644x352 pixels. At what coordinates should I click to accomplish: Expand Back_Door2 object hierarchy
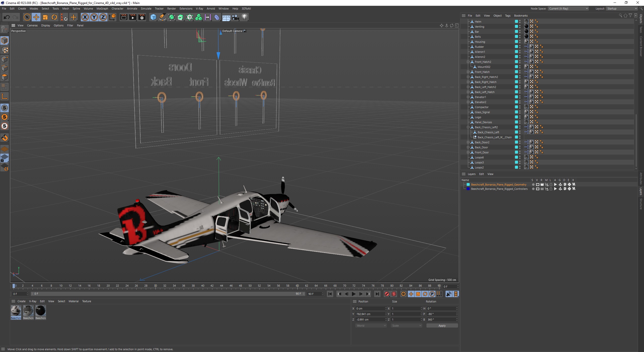468,142
